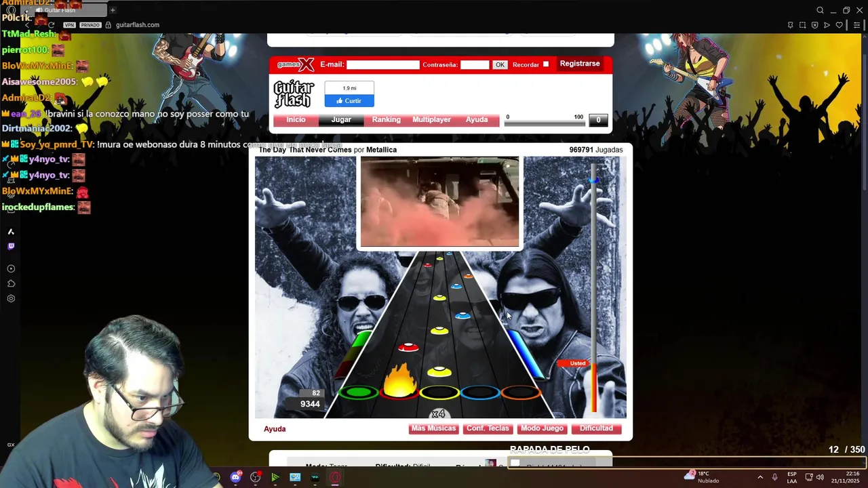868x488 pixels.
Task: Select the Jugar menu tab
Action: coord(341,120)
